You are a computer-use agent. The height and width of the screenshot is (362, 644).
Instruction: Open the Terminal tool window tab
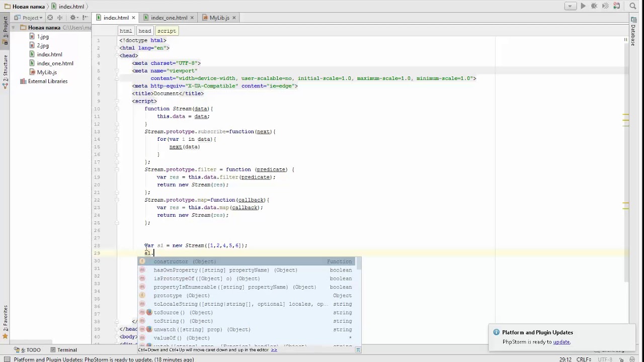coord(63,350)
